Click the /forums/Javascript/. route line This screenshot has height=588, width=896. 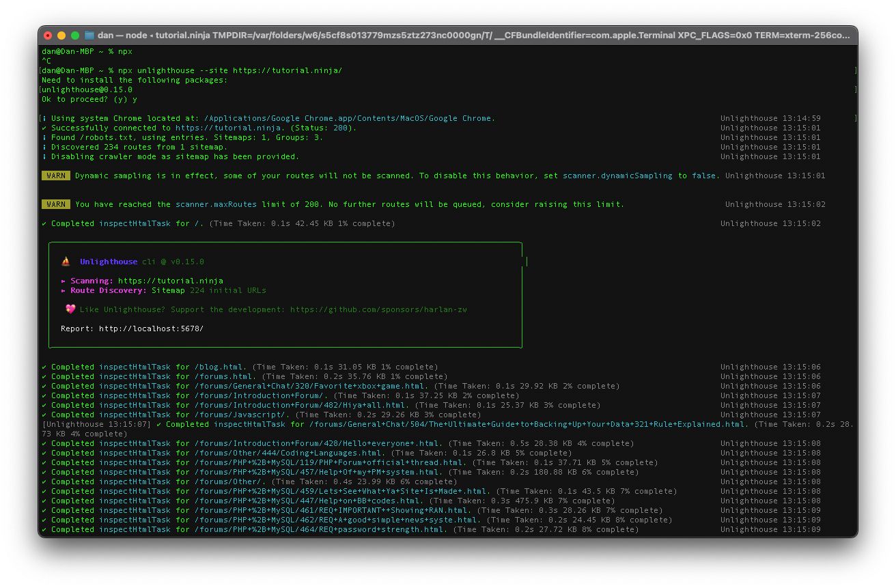point(261,415)
